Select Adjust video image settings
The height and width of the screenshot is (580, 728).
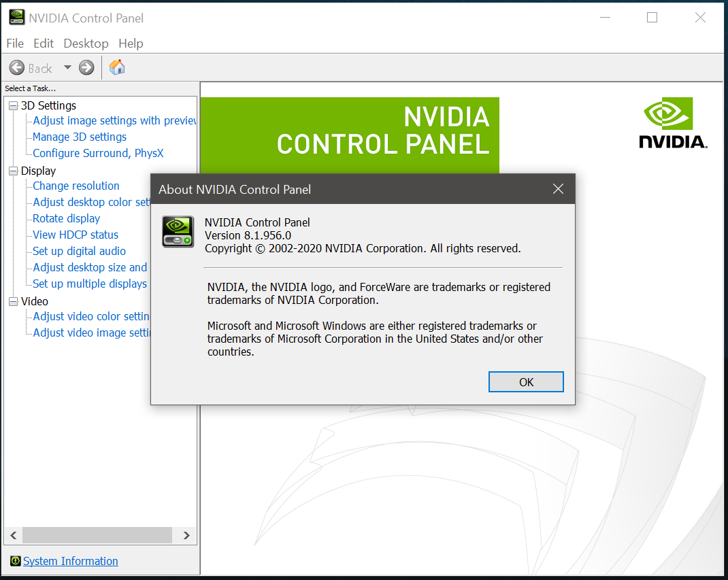(x=91, y=332)
